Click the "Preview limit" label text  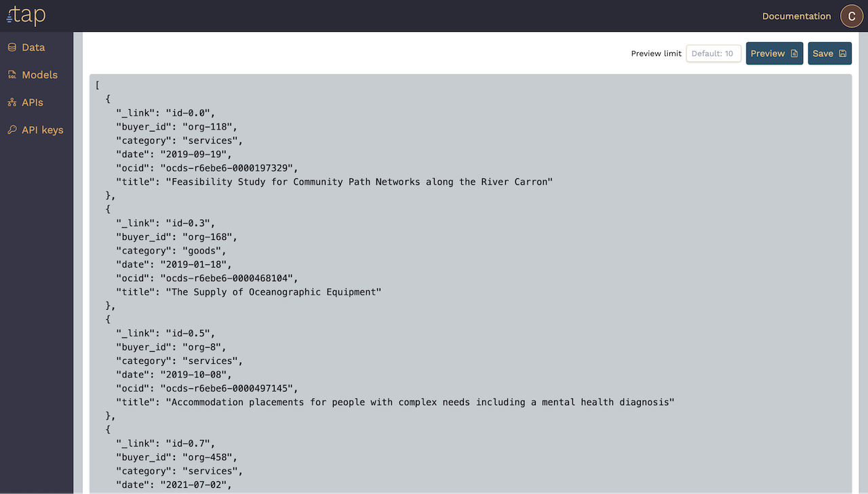coord(656,54)
